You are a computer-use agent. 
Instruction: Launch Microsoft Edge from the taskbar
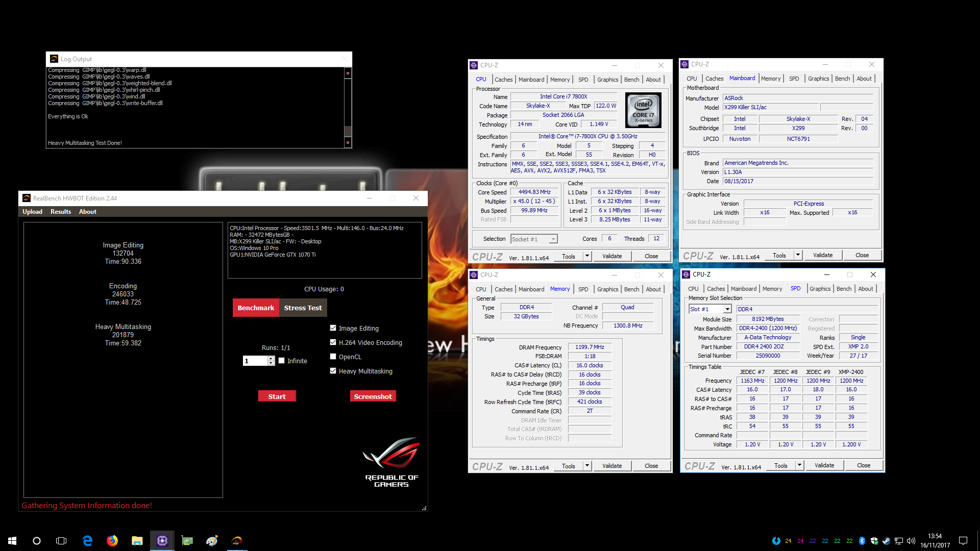pyautogui.click(x=87, y=541)
